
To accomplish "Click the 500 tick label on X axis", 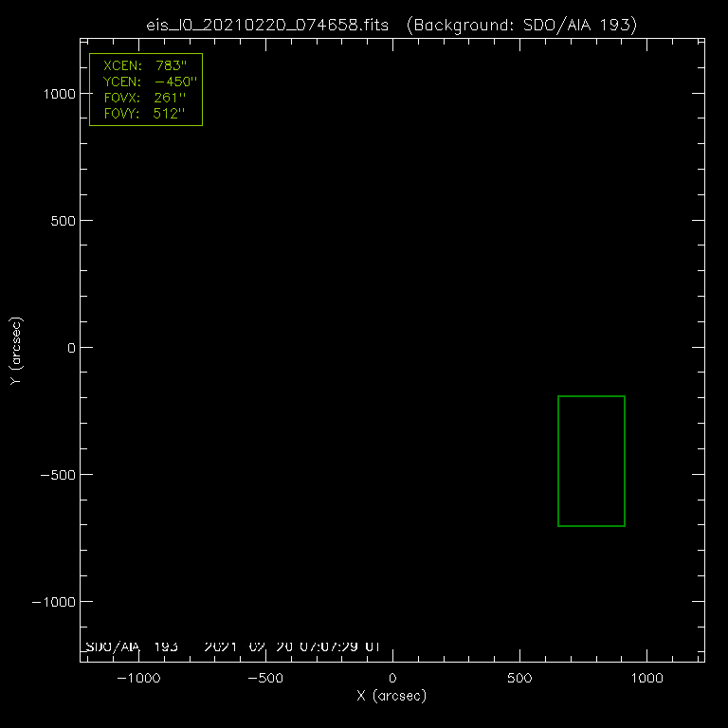I will click(519, 679).
